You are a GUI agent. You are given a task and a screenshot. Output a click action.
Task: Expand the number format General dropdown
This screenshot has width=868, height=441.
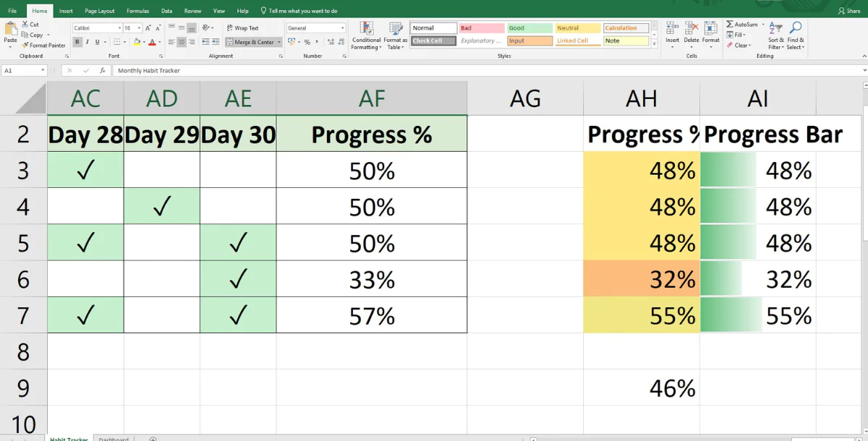coord(342,28)
